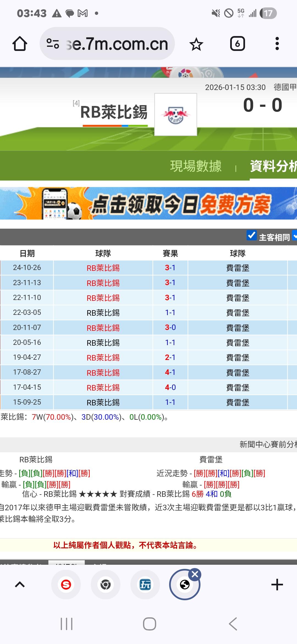Screen dimensions: 297x644
Task: Expand the bottom bar up chevron
Action: (20, 584)
